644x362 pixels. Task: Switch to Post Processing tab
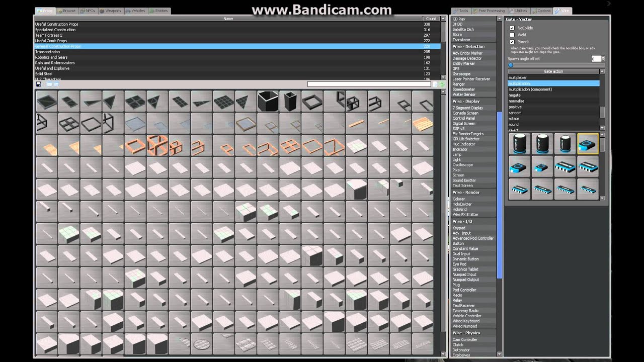pyautogui.click(x=489, y=11)
